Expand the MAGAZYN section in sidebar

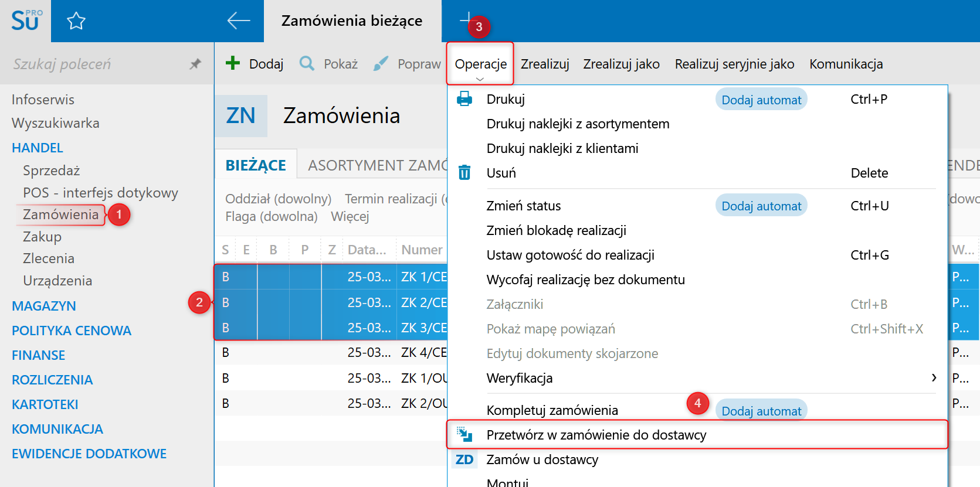pos(44,306)
